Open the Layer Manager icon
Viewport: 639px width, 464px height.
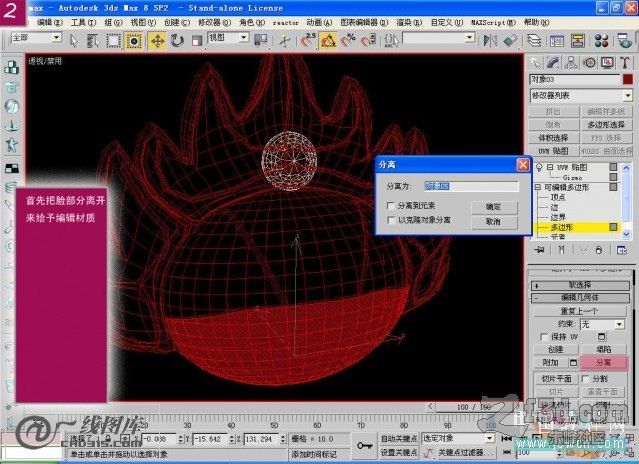534,40
